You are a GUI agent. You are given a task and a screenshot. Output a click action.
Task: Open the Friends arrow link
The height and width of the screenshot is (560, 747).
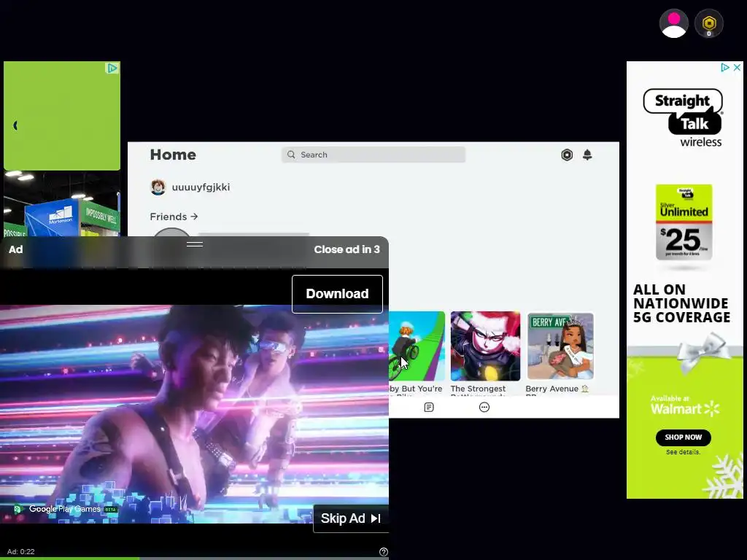point(174,217)
